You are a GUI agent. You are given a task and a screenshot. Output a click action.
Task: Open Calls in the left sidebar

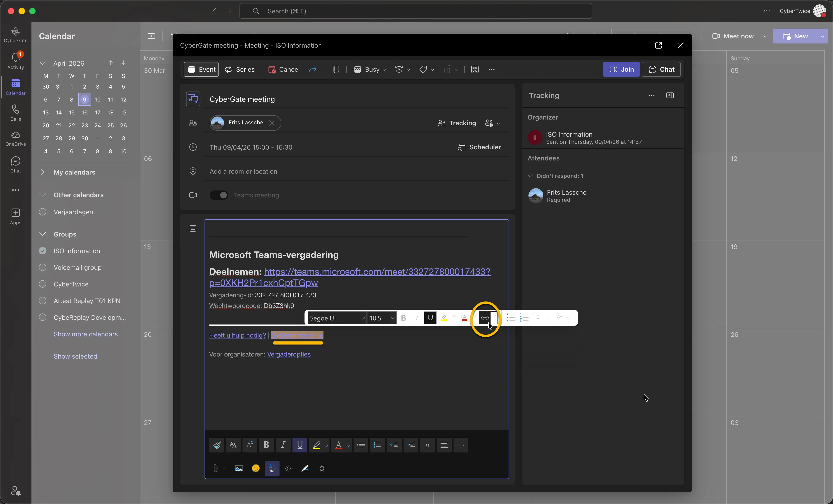[16, 113]
